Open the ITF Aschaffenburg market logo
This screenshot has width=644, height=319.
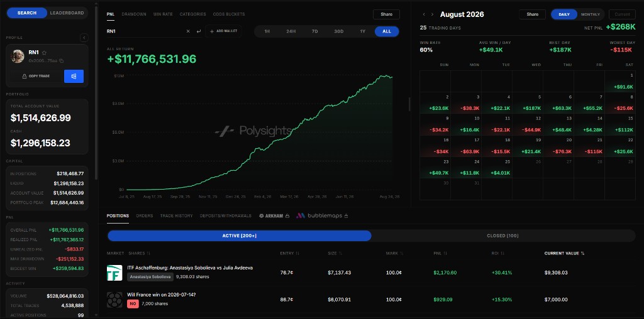(114, 273)
